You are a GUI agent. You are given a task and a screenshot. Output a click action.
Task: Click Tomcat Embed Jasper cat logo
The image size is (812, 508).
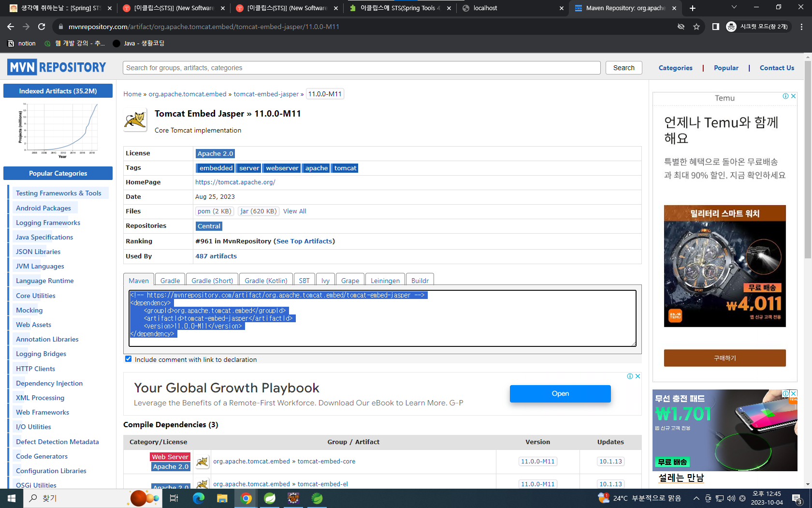[x=135, y=120]
